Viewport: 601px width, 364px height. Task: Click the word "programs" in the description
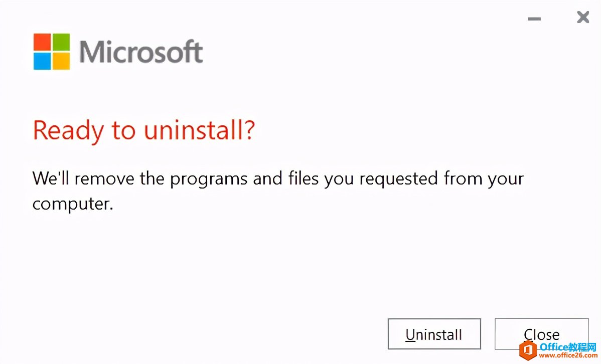(209, 179)
